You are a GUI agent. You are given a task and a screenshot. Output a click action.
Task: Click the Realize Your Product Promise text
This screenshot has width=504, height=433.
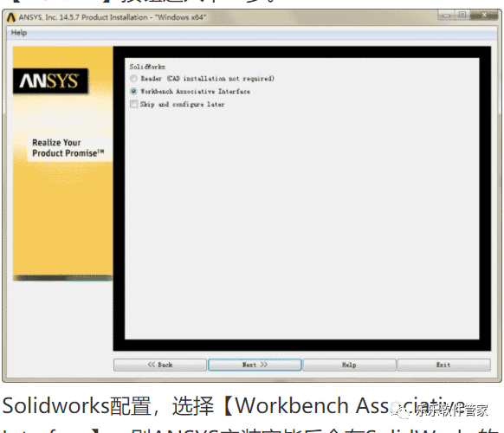[x=68, y=148]
